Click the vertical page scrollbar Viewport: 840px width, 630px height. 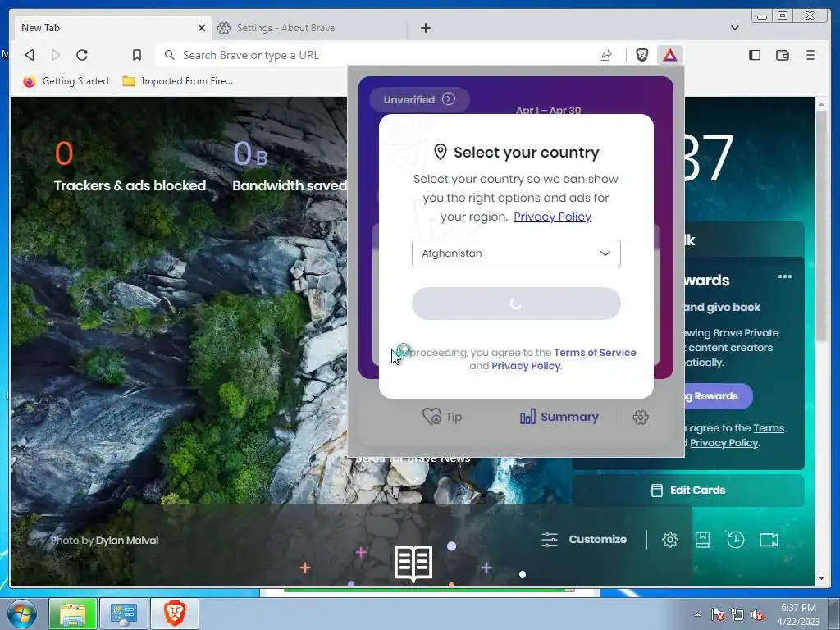click(821, 225)
